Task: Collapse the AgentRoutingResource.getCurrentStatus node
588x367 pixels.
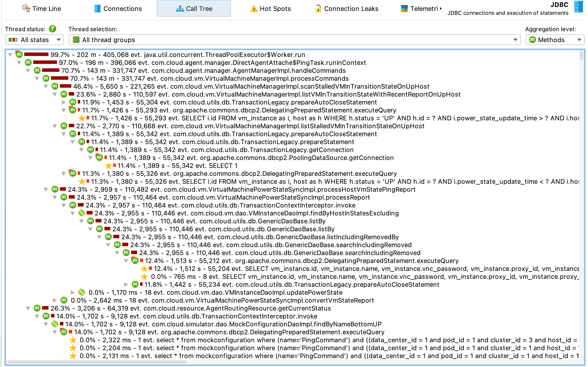Action: [x=28, y=308]
